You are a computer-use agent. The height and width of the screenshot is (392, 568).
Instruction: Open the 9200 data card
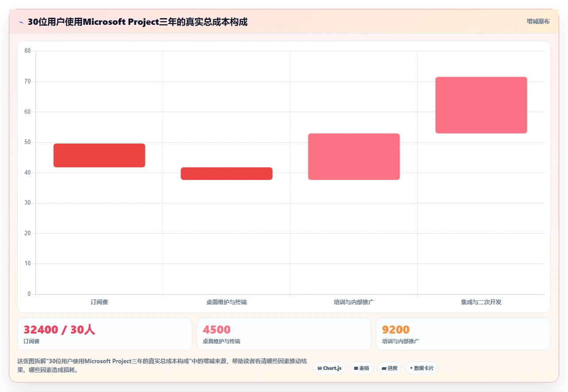tap(463, 334)
